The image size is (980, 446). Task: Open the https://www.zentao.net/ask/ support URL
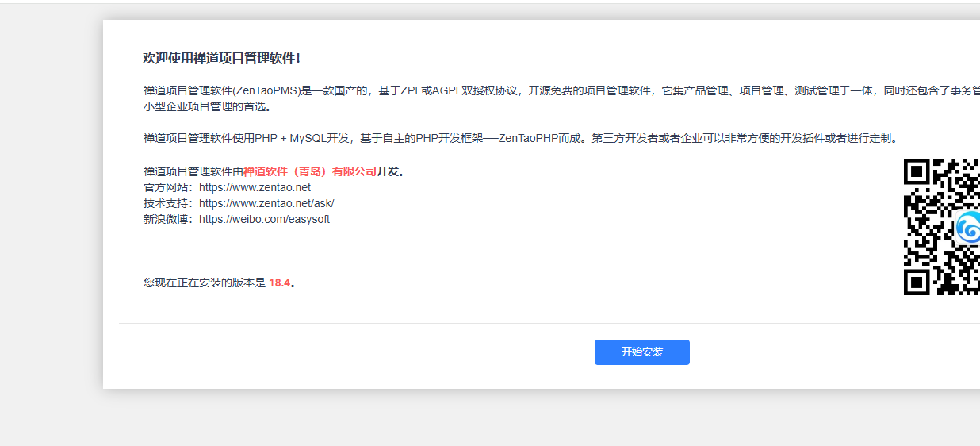point(266,203)
